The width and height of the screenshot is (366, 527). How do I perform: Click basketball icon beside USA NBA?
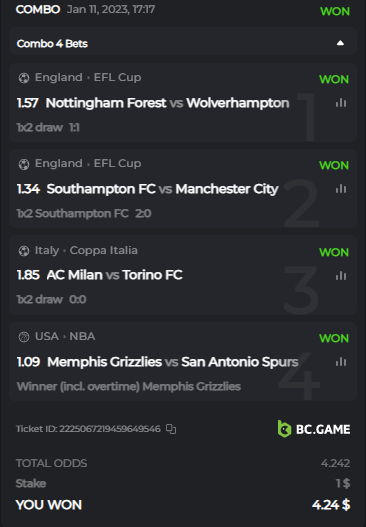(24, 337)
